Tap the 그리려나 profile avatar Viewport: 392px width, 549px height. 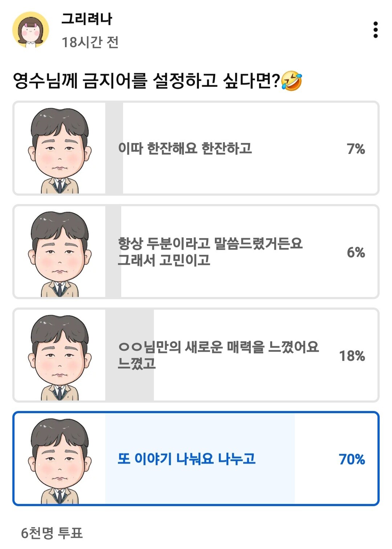(30, 30)
